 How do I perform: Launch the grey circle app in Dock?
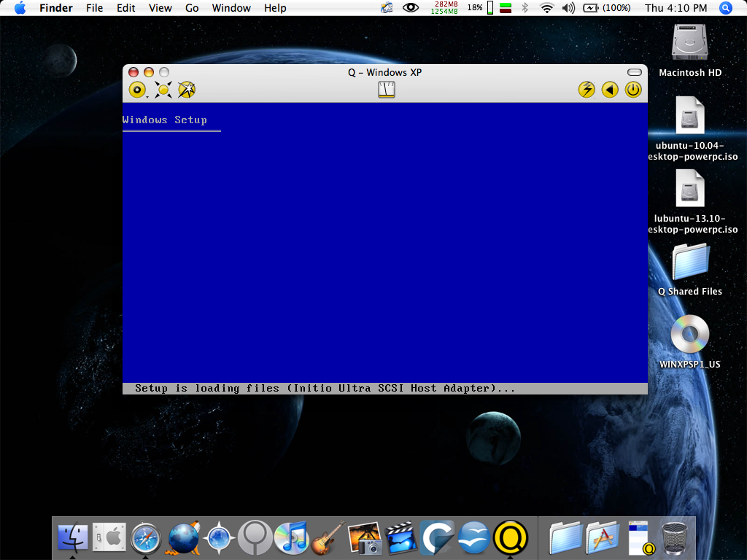click(x=255, y=537)
